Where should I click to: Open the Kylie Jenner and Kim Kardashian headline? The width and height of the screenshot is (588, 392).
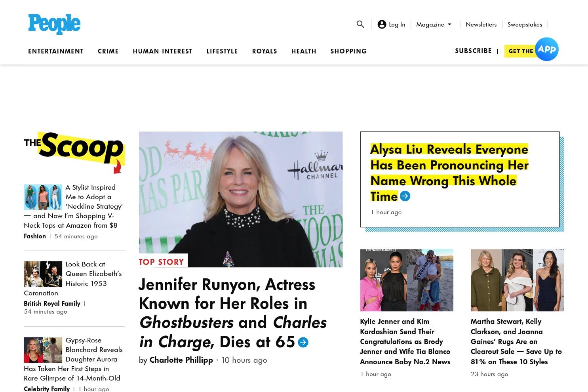click(405, 341)
